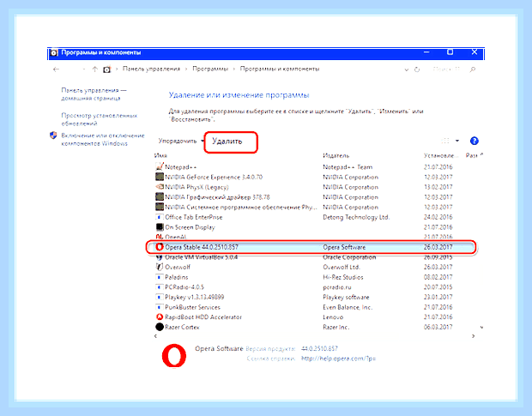Click the control panel icon in address bar
The image size is (532, 416).
(x=107, y=69)
